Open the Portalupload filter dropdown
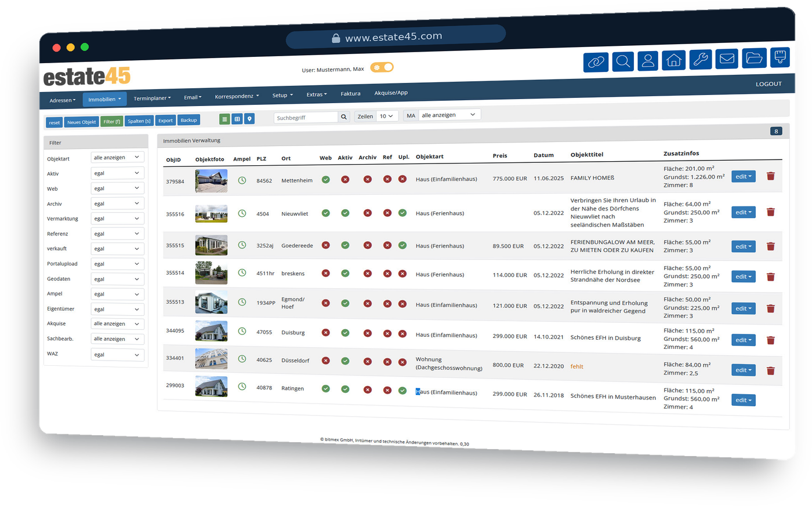Screen dimensions: 812x506 [x=117, y=264]
